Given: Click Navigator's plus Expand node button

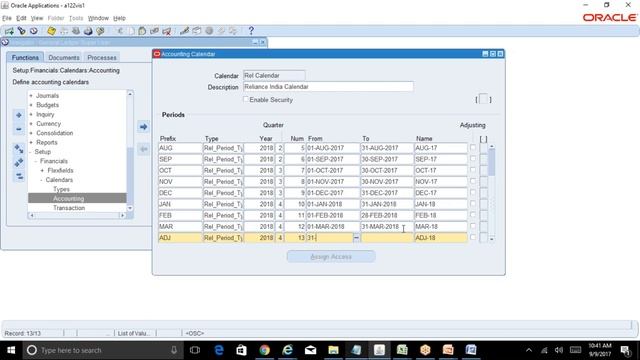Looking at the screenshot, I should click(x=19, y=115).
